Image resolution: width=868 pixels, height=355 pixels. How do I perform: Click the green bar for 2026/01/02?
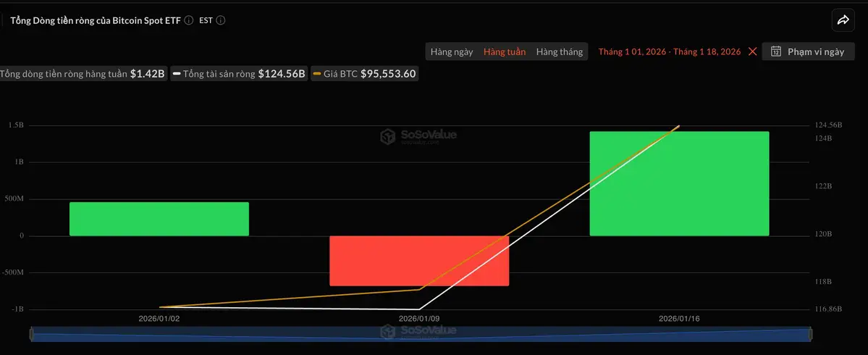coord(159,219)
